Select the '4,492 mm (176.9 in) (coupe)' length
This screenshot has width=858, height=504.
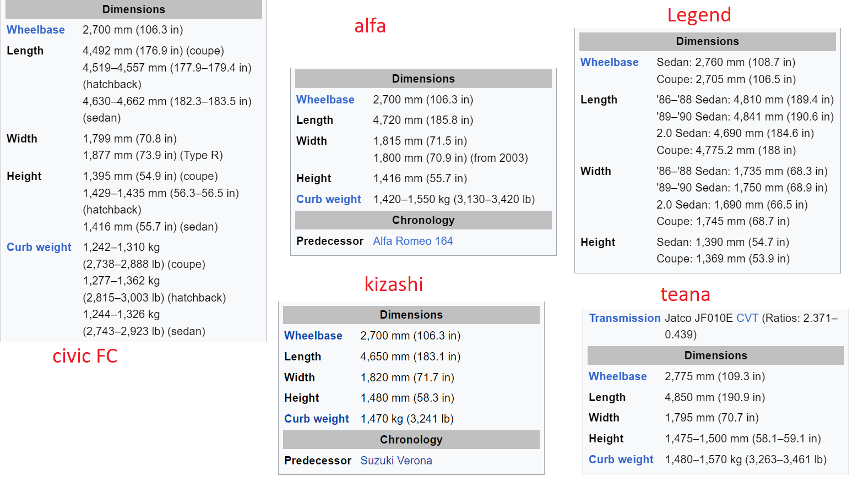154,51
